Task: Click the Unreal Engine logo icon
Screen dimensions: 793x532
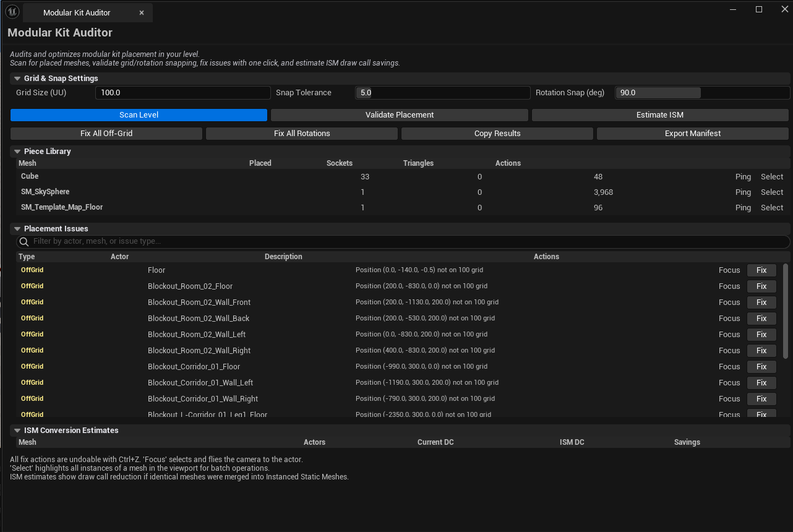Action: pyautogui.click(x=12, y=12)
